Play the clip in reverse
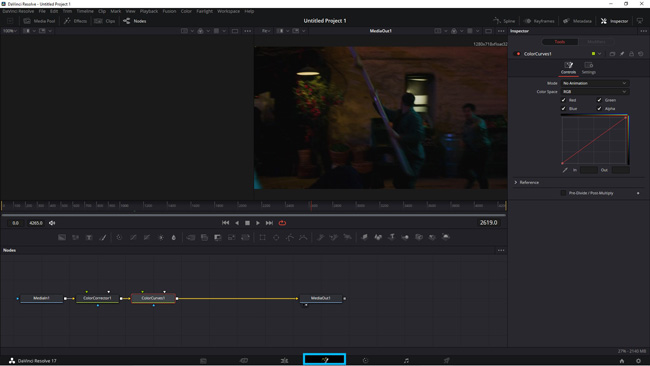The image size is (650, 366). click(x=237, y=223)
